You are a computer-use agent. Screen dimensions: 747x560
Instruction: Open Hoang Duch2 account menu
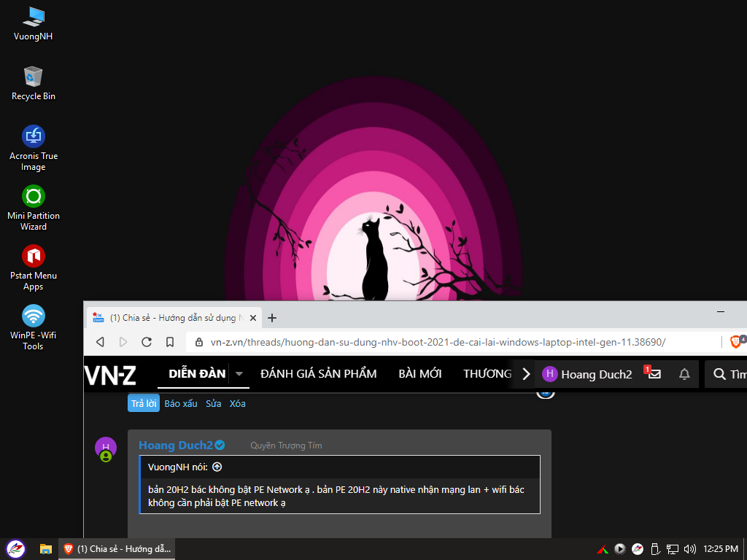[x=587, y=374]
